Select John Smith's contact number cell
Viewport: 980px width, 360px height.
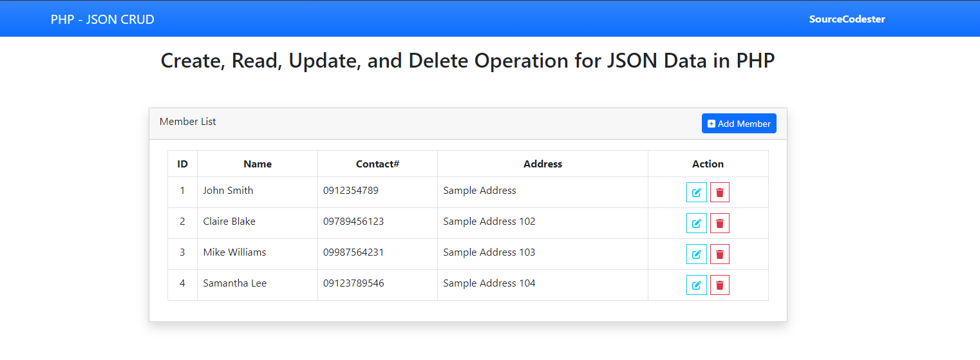click(x=377, y=192)
